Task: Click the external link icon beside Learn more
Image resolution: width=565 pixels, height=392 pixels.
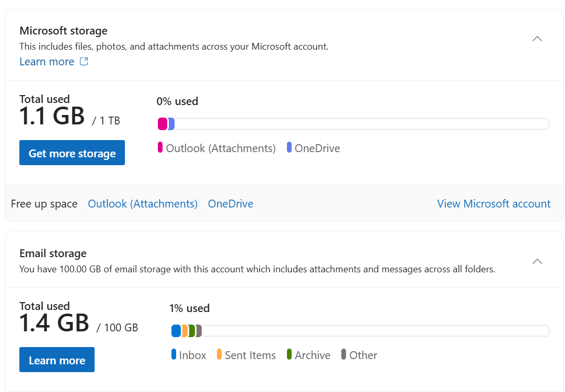Action: pyautogui.click(x=84, y=61)
